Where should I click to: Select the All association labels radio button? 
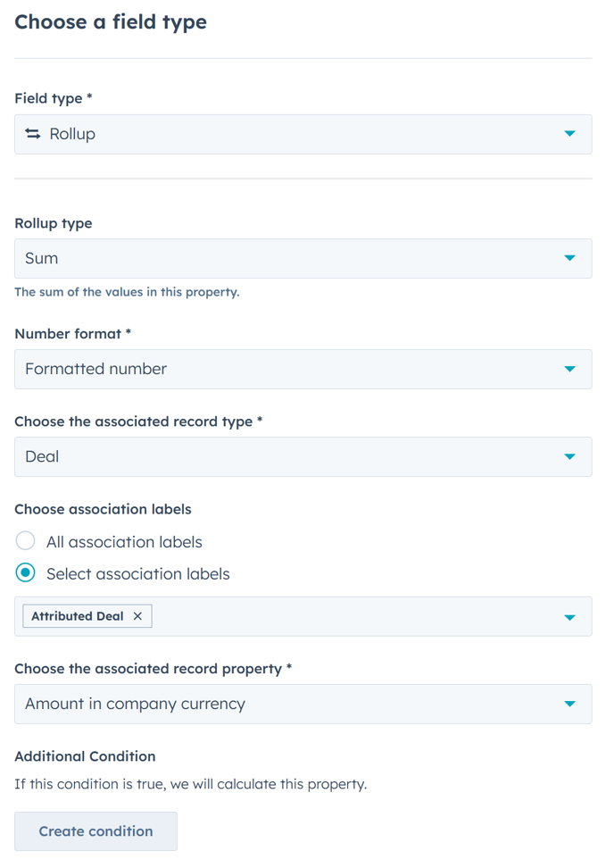26,541
